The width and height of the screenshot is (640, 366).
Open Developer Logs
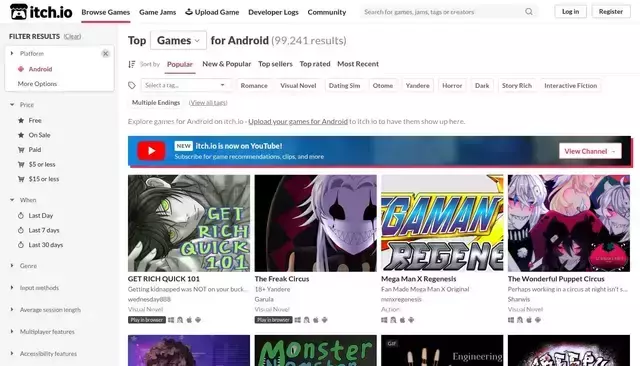point(273,12)
